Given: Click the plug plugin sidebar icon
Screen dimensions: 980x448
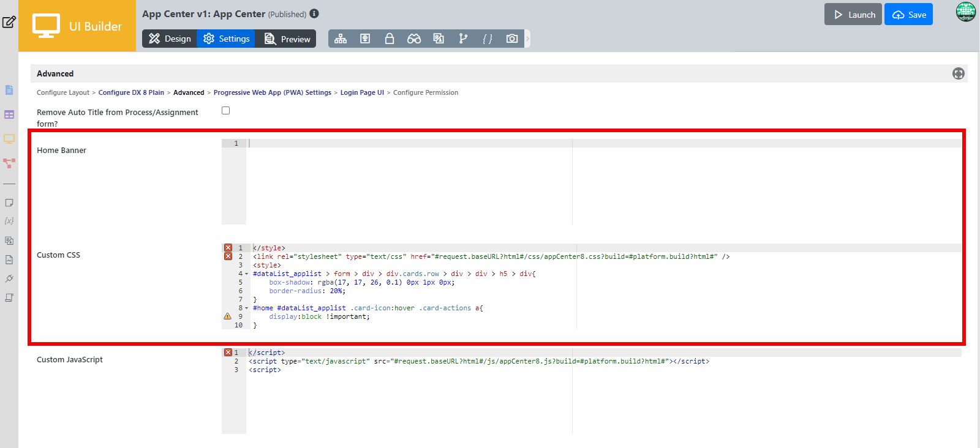Looking at the screenshot, I should (9, 278).
